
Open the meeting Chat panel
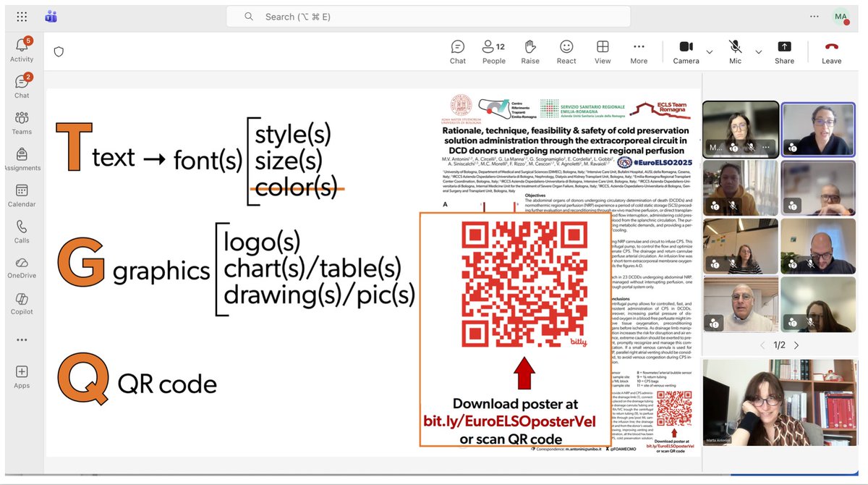[x=458, y=51]
